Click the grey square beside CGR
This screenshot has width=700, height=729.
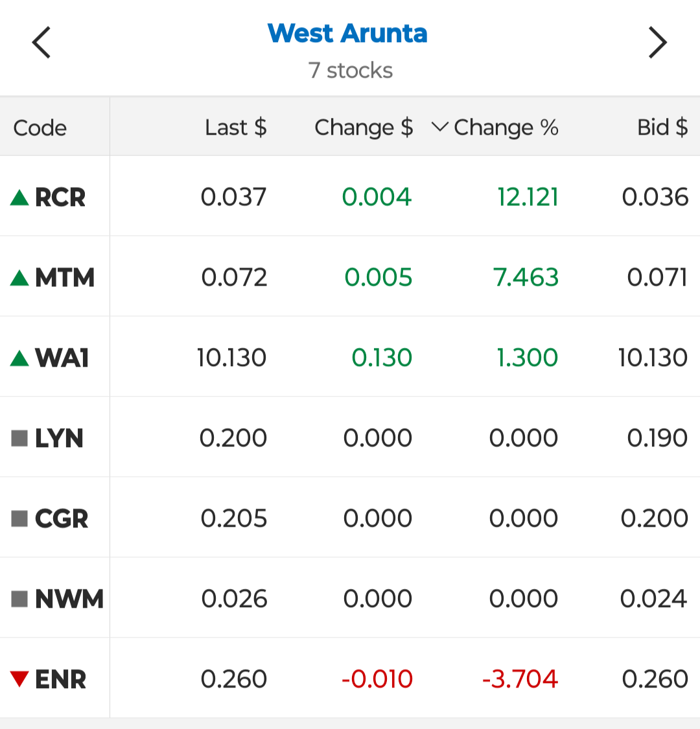(19, 519)
